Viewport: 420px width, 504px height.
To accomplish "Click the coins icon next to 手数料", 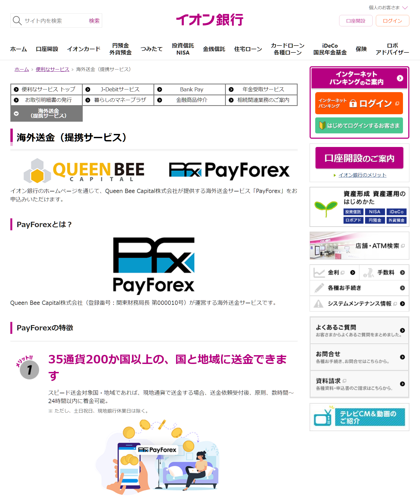I will 369,273.
